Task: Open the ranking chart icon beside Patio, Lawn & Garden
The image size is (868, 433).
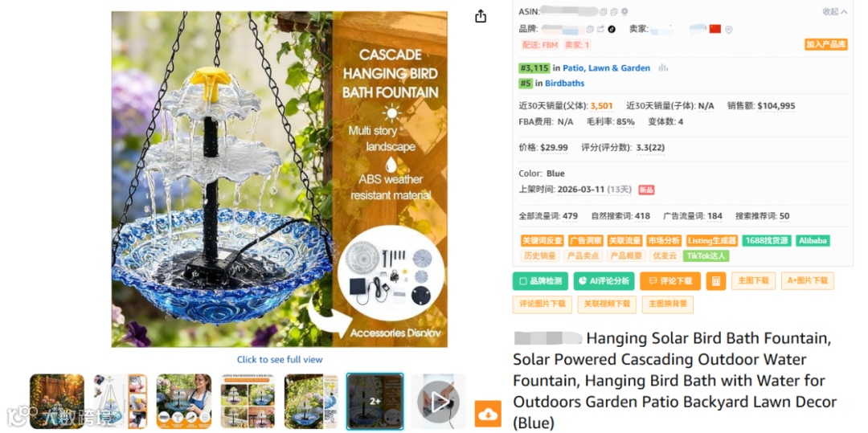Action: pos(662,68)
